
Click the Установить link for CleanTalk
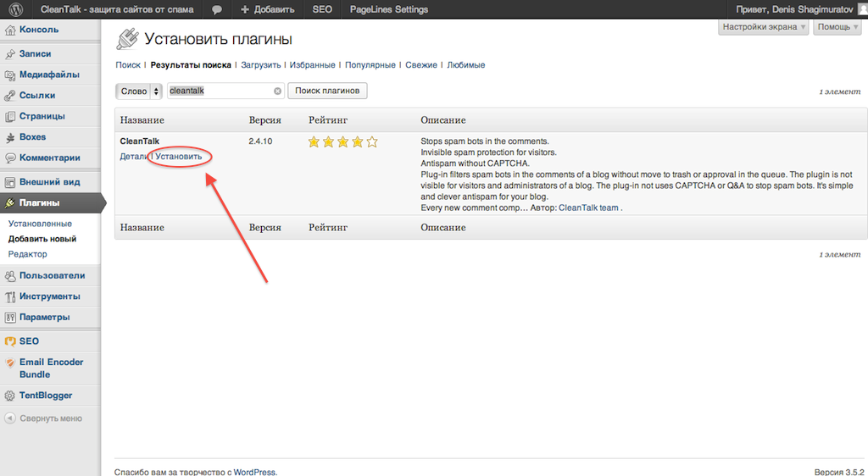tap(179, 157)
